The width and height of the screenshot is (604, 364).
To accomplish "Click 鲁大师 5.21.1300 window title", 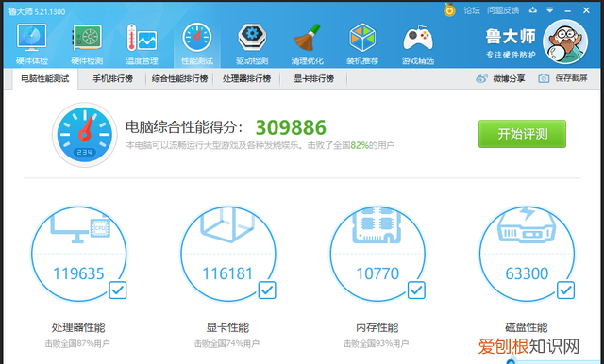I will (x=37, y=11).
